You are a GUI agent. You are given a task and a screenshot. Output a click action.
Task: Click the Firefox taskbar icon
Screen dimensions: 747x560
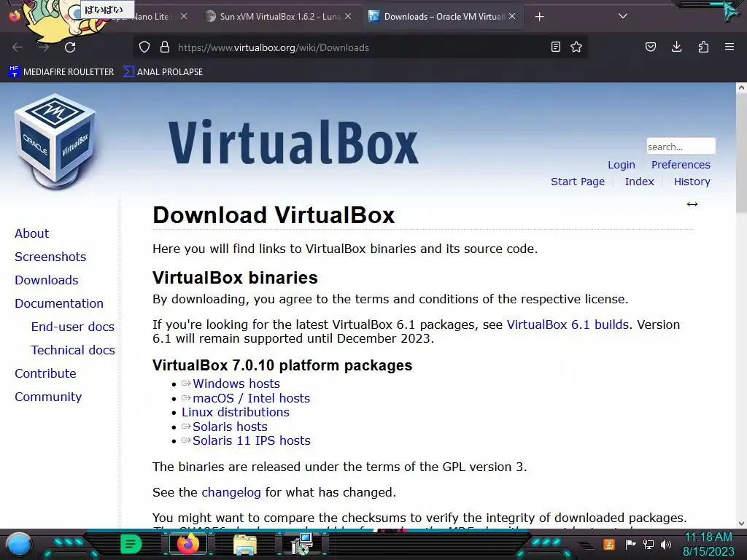[x=188, y=544]
